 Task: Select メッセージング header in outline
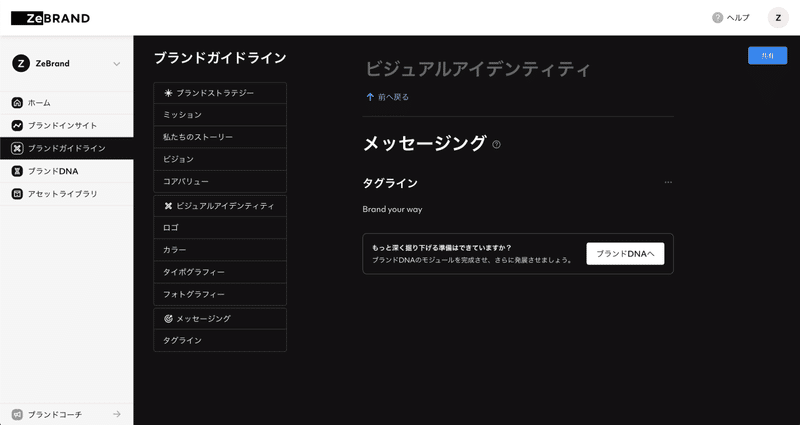coord(220,318)
